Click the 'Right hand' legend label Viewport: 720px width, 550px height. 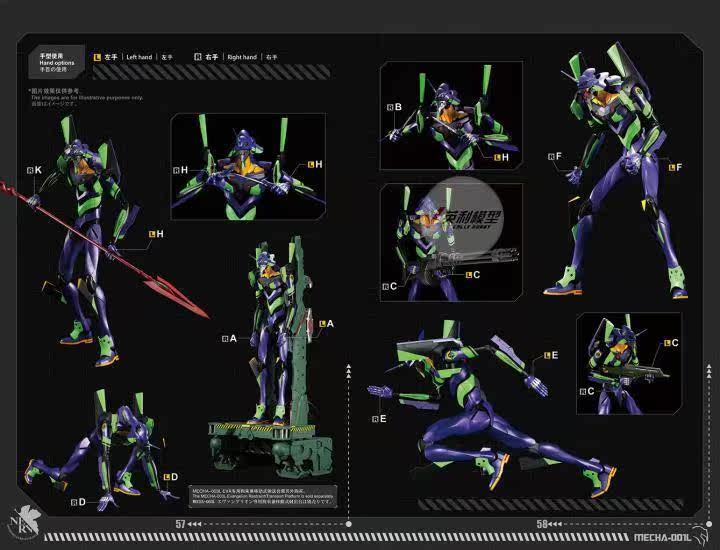tap(242, 57)
